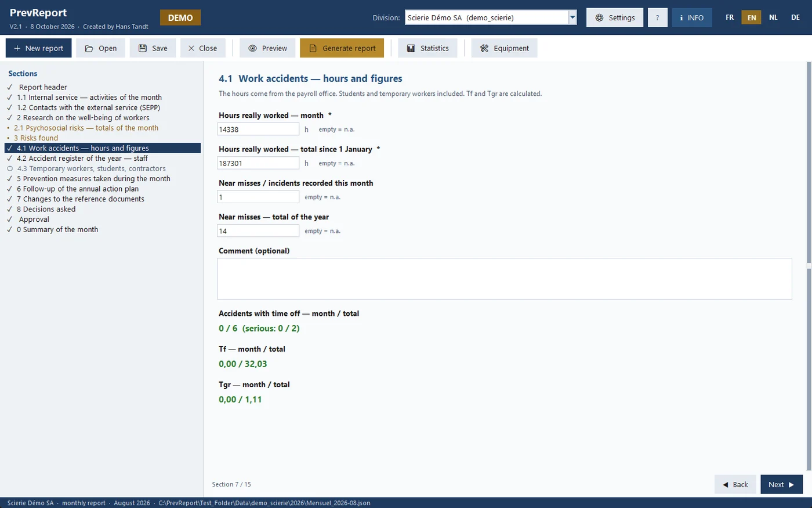Image resolution: width=812 pixels, height=508 pixels.
Task: Close the current report
Action: pyautogui.click(x=202, y=48)
